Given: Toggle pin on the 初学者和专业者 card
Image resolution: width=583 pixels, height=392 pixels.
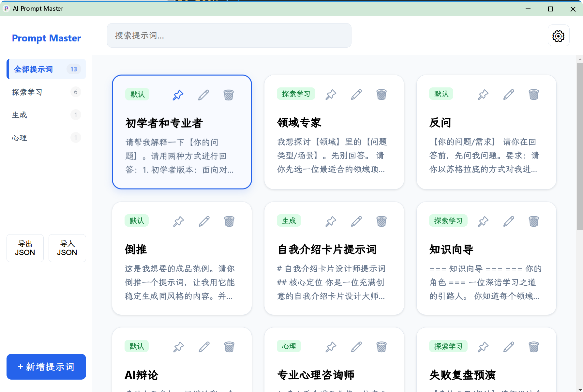Looking at the screenshot, I should [x=178, y=95].
